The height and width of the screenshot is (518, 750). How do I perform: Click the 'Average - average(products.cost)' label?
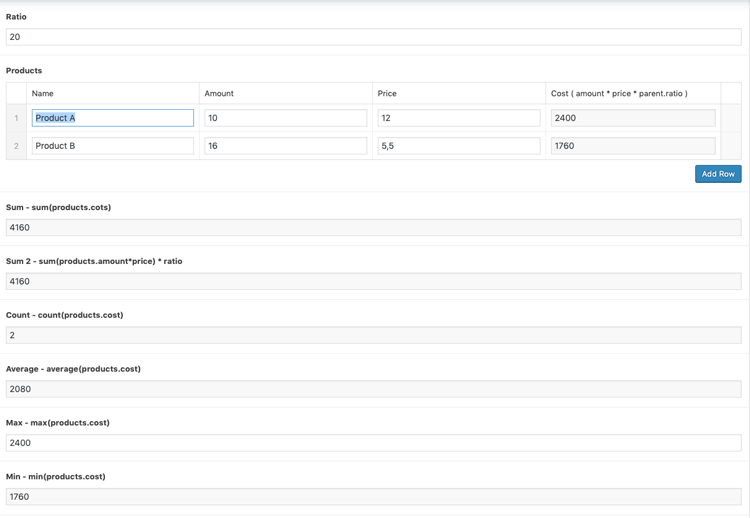point(73,369)
